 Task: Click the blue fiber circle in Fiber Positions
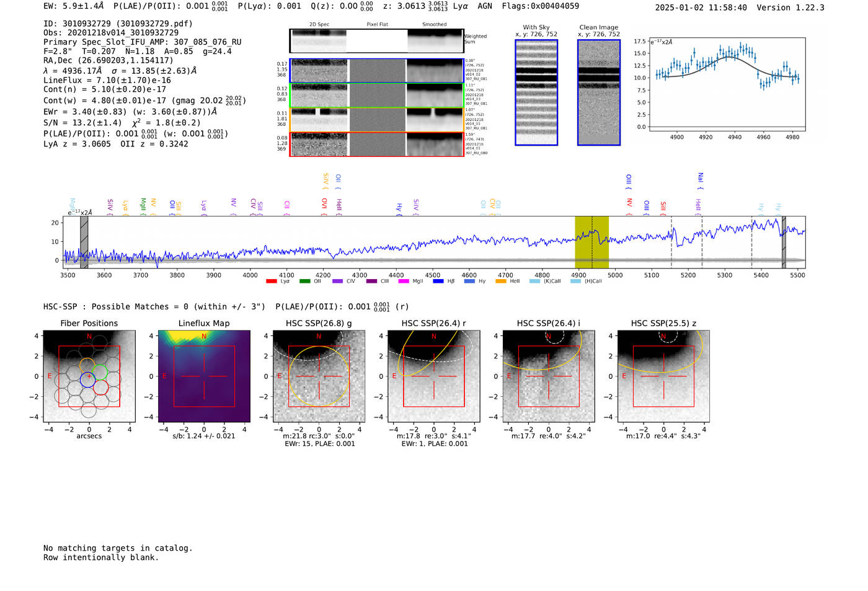click(x=87, y=380)
